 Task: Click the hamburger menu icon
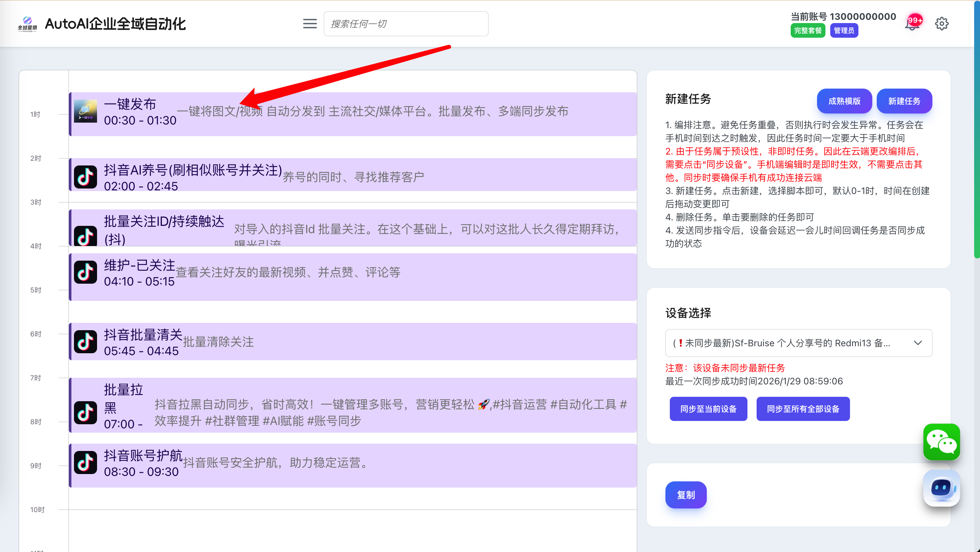(x=310, y=23)
